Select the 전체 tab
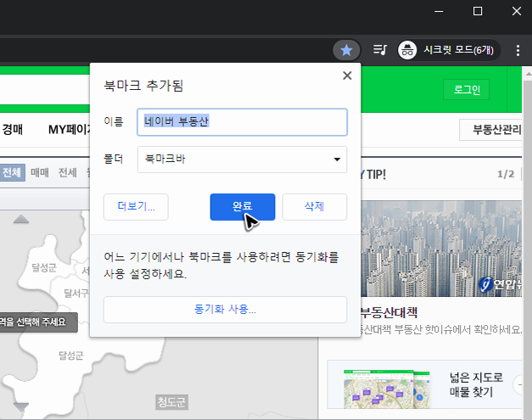532x420 pixels. (12, 173)
